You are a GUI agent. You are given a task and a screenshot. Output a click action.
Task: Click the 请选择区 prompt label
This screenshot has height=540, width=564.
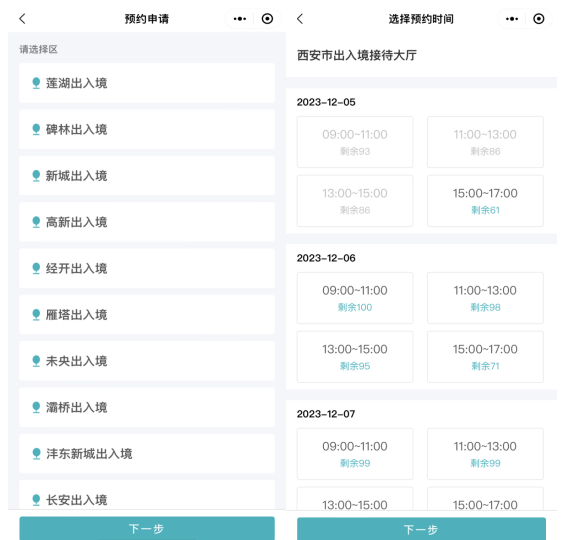[x=38, y=49]
